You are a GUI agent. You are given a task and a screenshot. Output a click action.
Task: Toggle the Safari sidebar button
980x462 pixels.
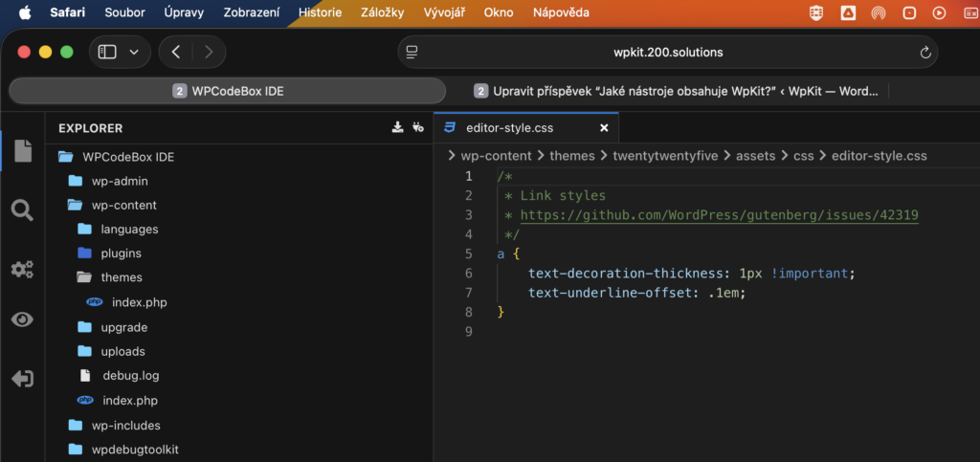coord(107,52)
